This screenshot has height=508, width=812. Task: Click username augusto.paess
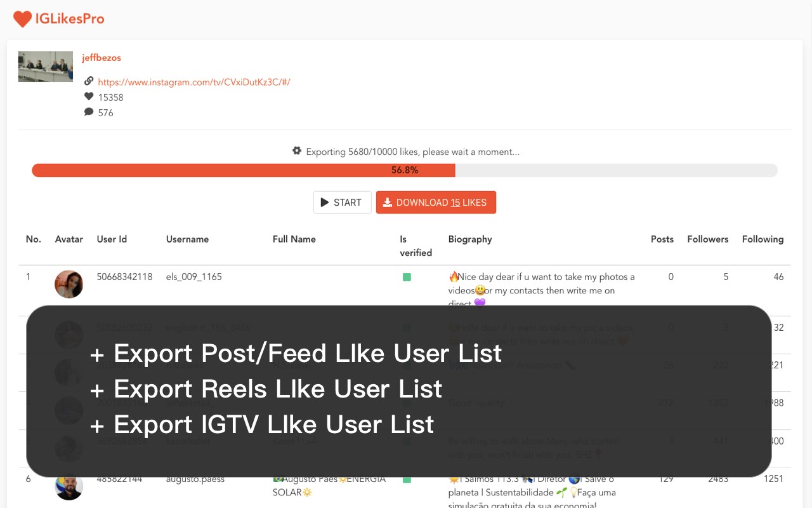coord(195,479)
